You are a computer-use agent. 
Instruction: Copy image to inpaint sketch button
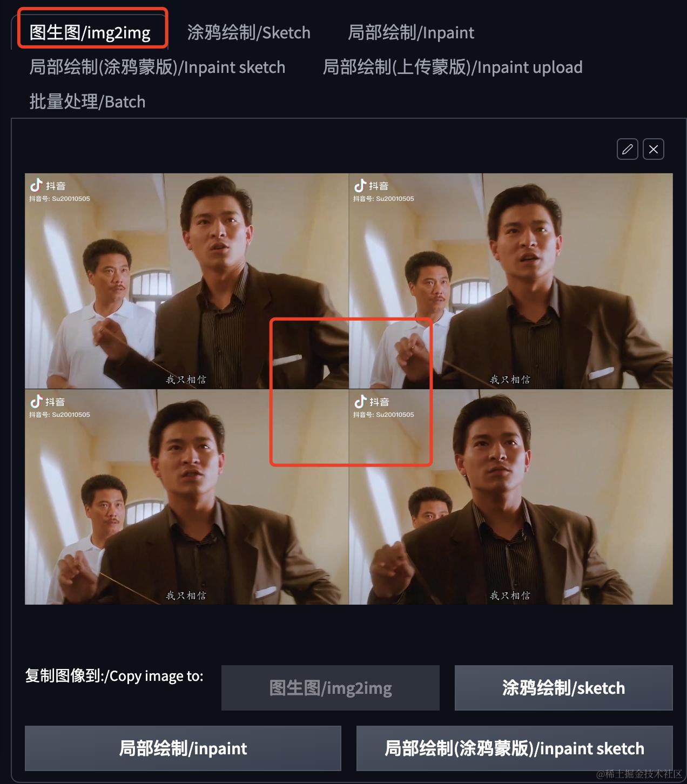tap(515, 748)
